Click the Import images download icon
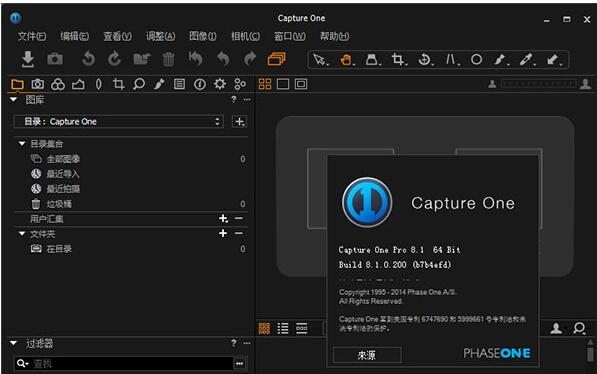Image resolution: width=597 pixels, height=374 pixels. tap(28, 59)
